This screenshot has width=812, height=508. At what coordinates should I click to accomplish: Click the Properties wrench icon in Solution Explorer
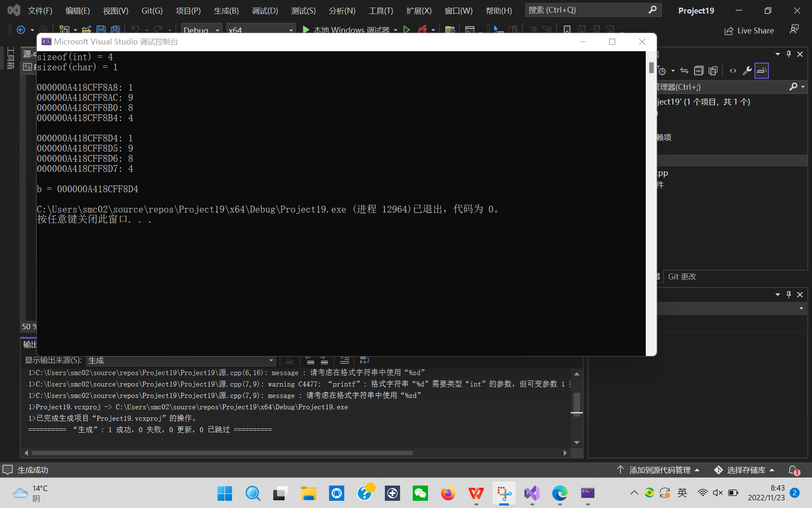pos(747,71)
